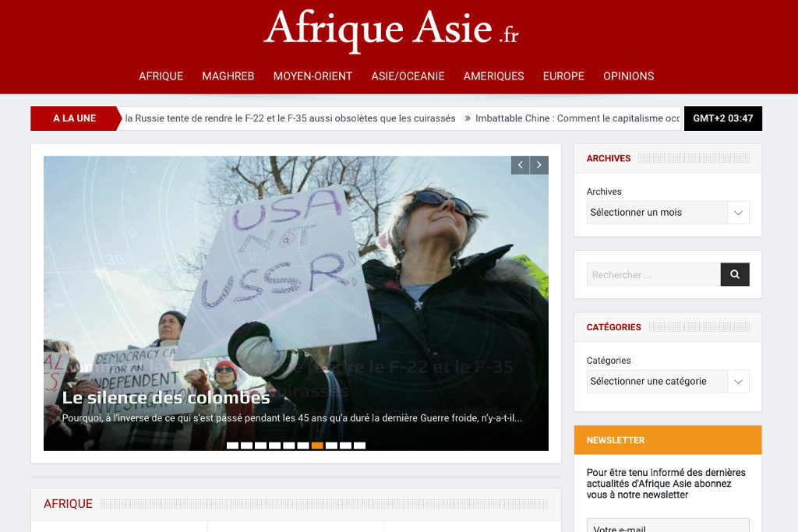
Task: Click the AFRIQUE section heading
Action: tap(69, 504)
